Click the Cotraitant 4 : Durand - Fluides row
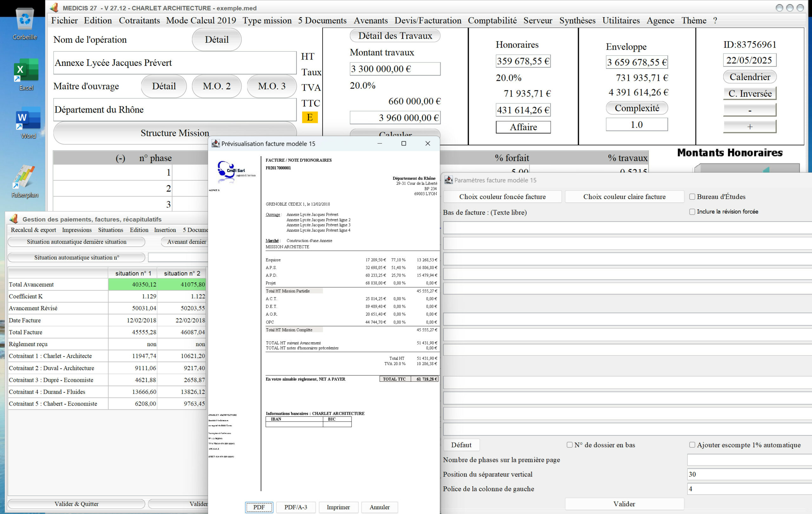 tap(107, 392)
